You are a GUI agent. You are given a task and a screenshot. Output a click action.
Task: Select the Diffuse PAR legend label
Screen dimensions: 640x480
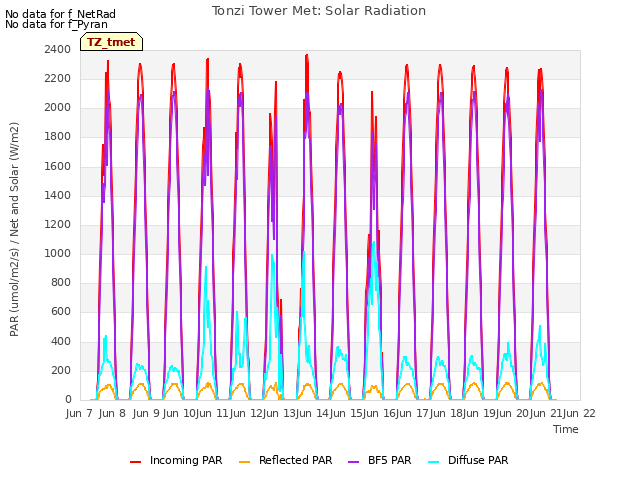(478, 460)
